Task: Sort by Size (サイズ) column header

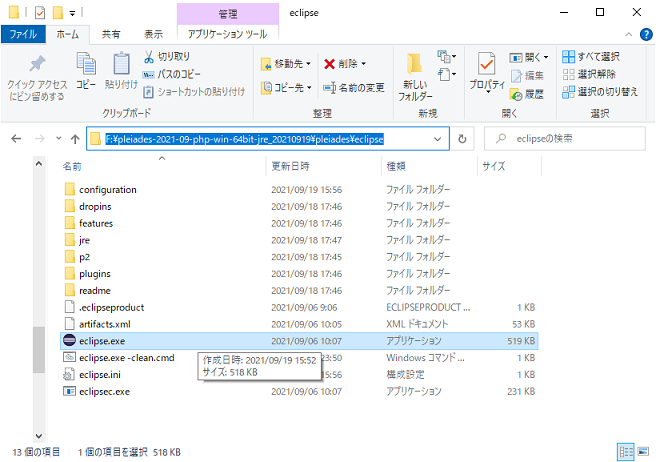Action: pyautogui.click(x=494, y=167)
